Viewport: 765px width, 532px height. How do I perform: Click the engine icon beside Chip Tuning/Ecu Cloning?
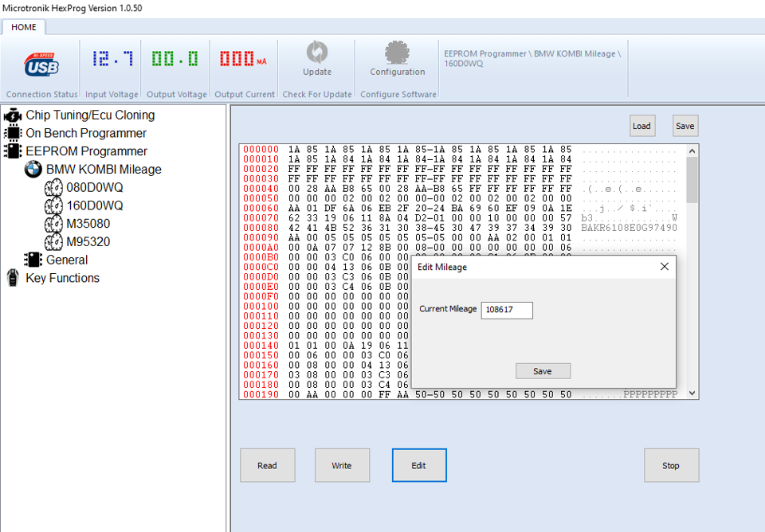[13, 115]
